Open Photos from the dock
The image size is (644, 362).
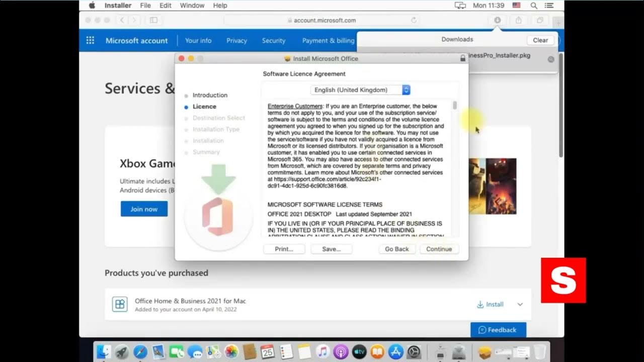tap(231, 351)
